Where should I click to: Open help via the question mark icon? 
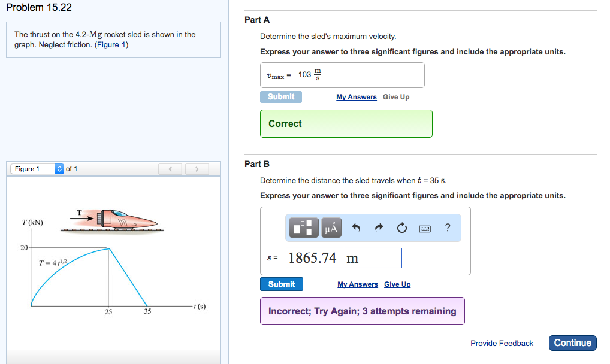click(447, 228)
